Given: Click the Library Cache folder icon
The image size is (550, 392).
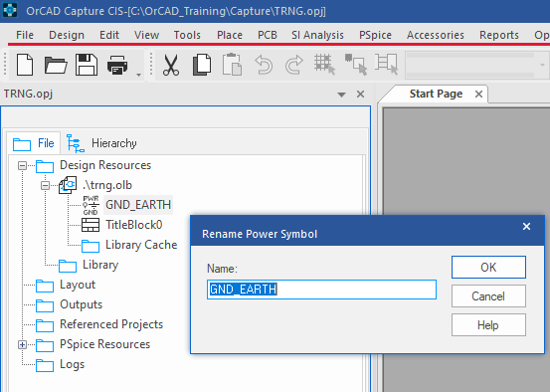Looking at the screenshot, I should click(91, 246).
